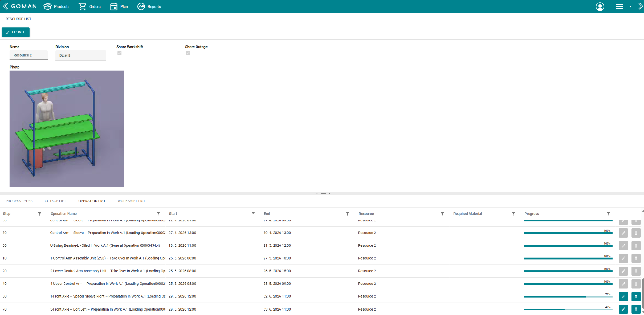Collapse the splitter panel using down arrow

[330, 194]
